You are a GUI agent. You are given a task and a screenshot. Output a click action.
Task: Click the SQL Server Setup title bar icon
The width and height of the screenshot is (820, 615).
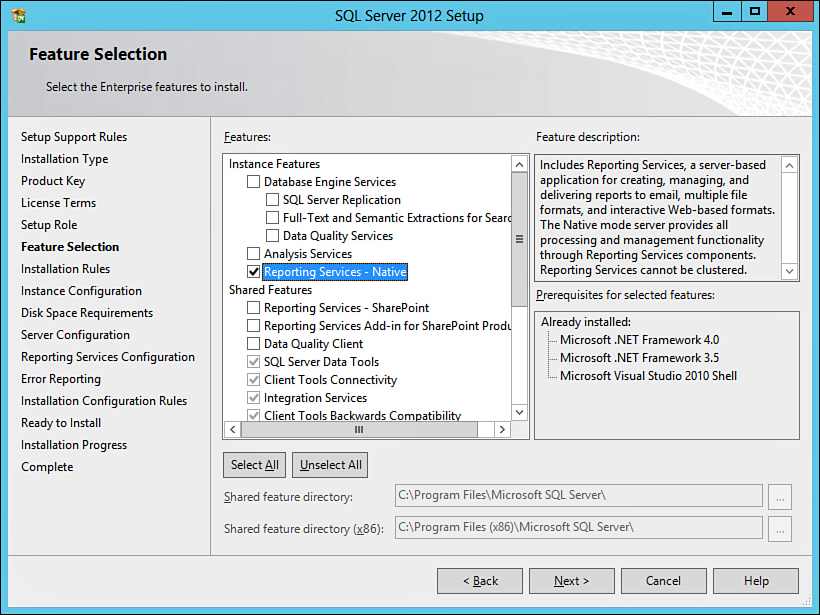(18, 15)
